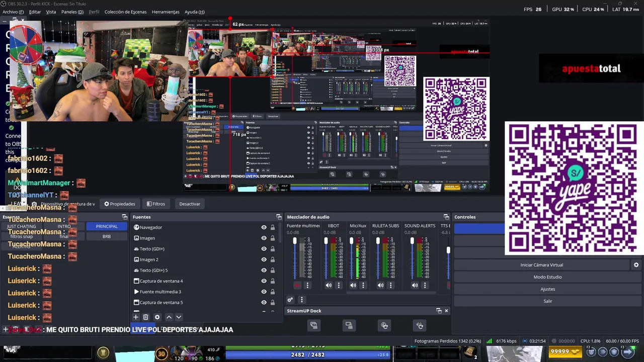Screen dimensions: 644x362
Task: Toggle lock on Navegador source
Action: (273, 227)
